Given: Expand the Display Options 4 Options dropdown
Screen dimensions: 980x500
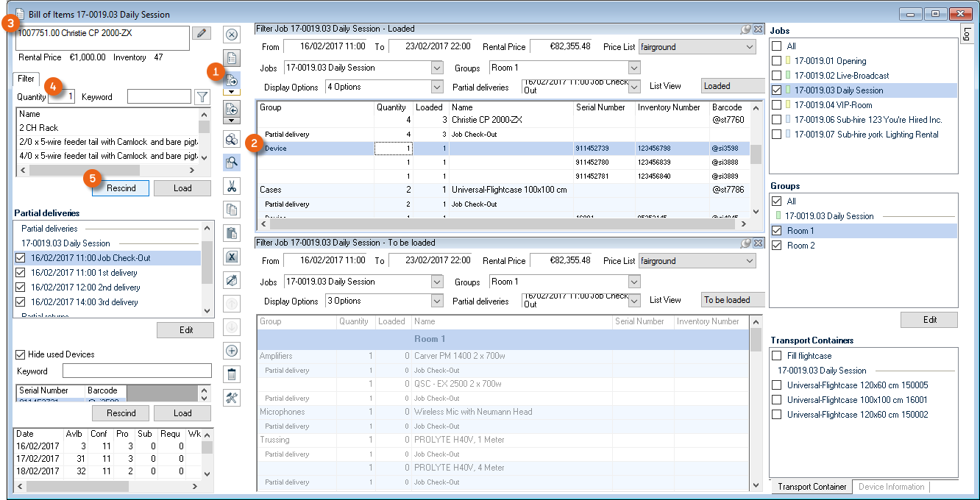Looking at the screenshot, I should 437,87.
